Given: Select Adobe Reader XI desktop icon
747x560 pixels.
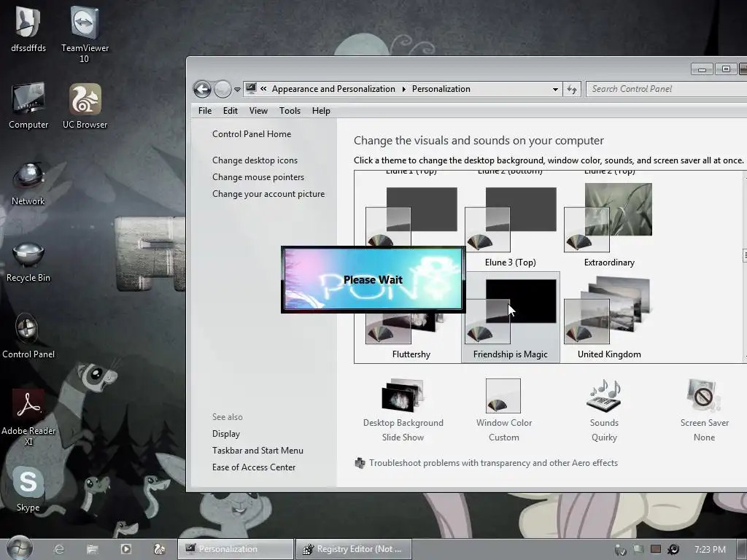Looking at the screenshot, I should point(28,416).
